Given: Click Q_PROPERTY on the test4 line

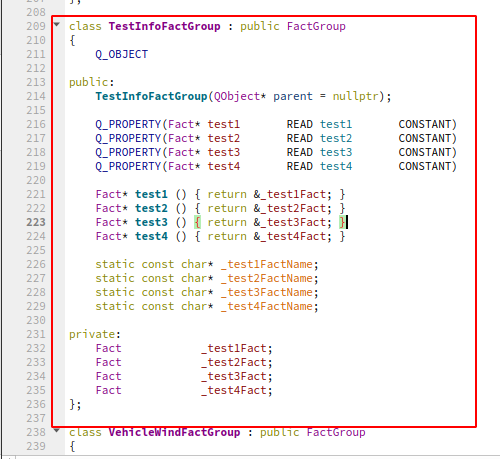Looking at the screenshot, I should [128, 166].
